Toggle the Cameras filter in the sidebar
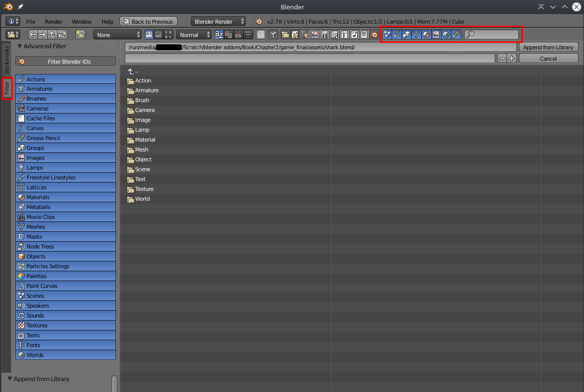This screenshot has height=392, width=584. 65,108
